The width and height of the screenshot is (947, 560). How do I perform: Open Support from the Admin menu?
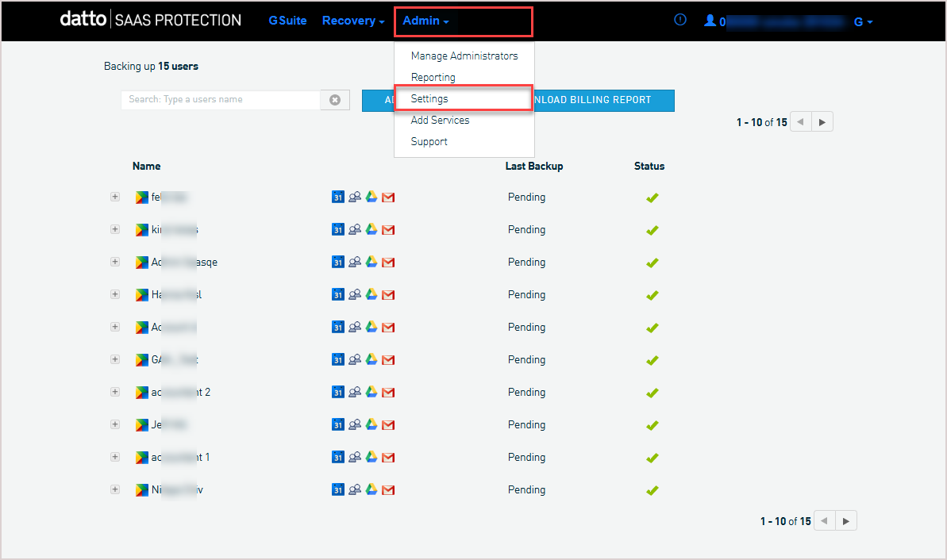click(429, 141)
